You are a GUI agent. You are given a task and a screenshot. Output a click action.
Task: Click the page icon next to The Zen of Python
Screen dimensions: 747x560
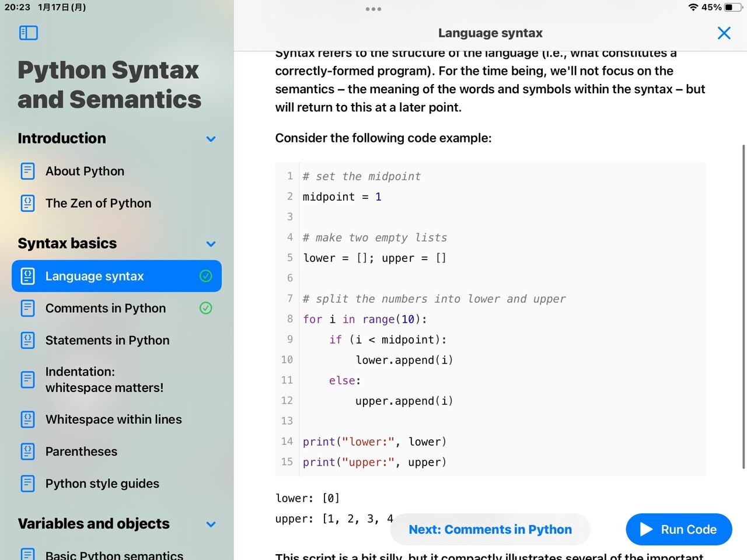(x=27, y=203)
